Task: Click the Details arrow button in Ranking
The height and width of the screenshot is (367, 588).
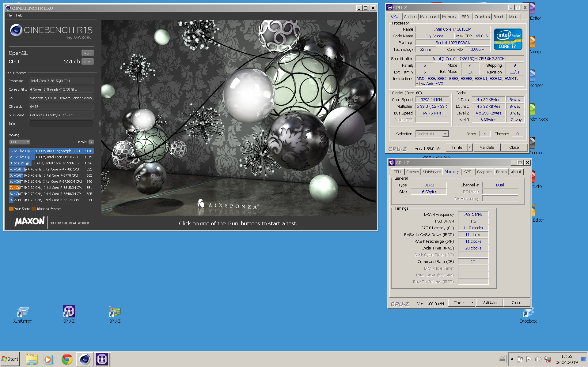Action: 91,142
